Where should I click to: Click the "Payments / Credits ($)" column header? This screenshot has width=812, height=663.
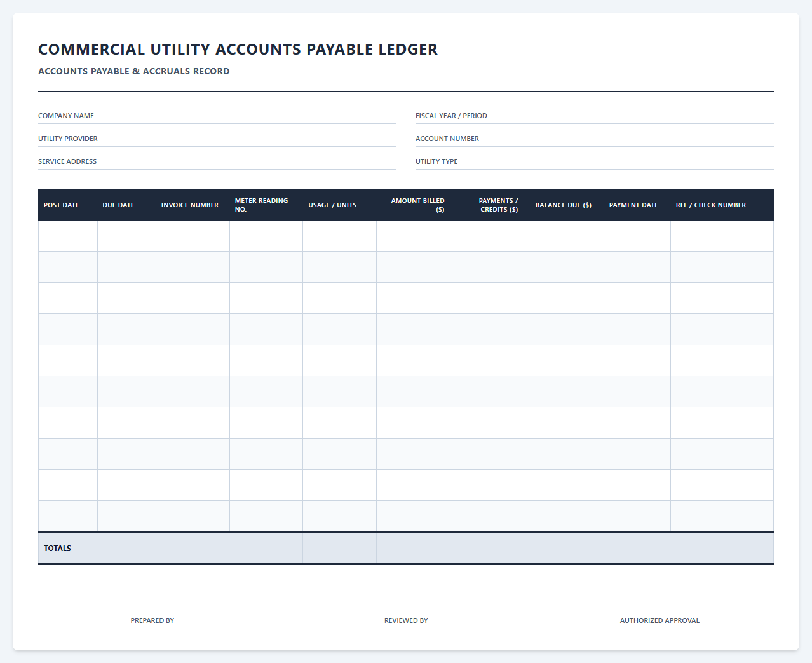pyautogui.click(x=487, y=205)
